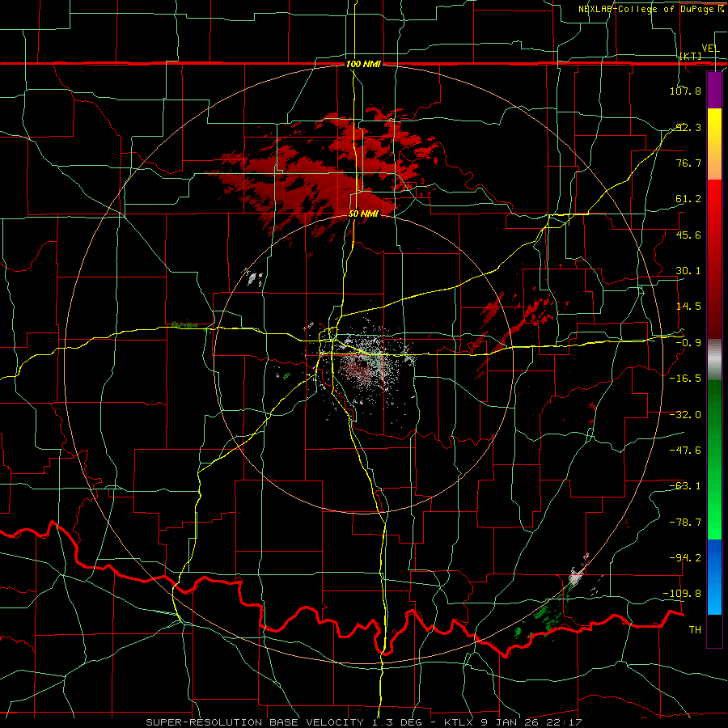Click the 30.1 velocity scale value
Image resolution: width=728 pixels, height=728 pixels.
(688, 271)
